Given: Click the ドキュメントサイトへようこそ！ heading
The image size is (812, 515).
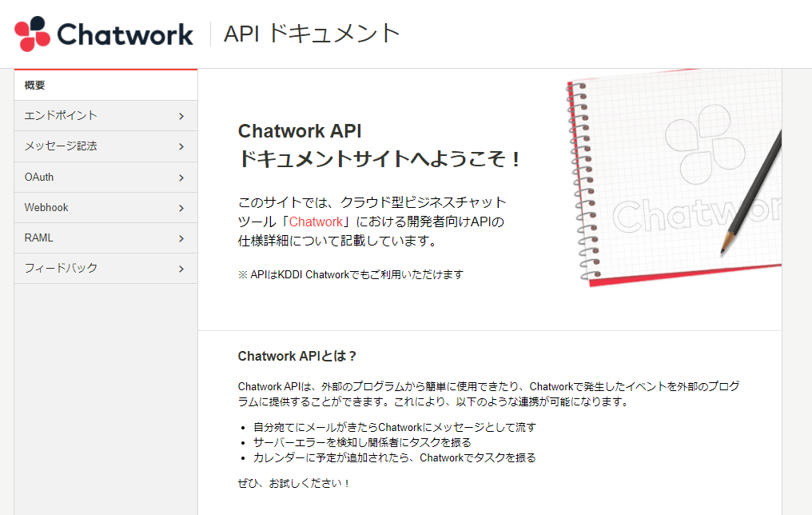Looking at the screenshot, I should coord(380,158).
